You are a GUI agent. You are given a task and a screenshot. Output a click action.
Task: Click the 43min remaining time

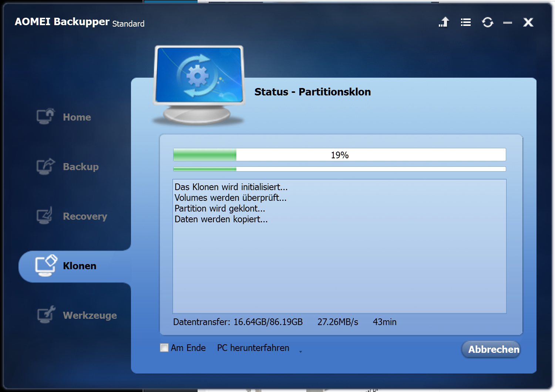click(384, 322)
